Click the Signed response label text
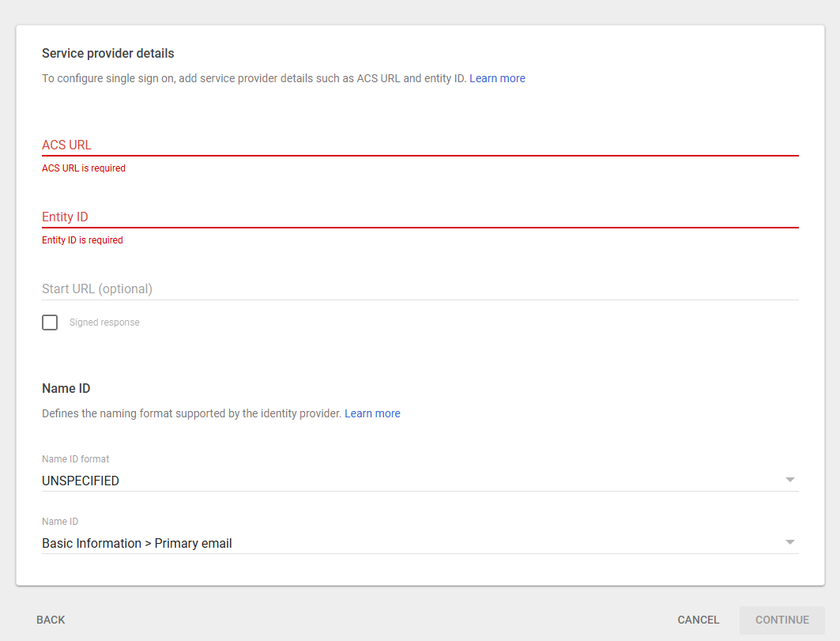 104,322
